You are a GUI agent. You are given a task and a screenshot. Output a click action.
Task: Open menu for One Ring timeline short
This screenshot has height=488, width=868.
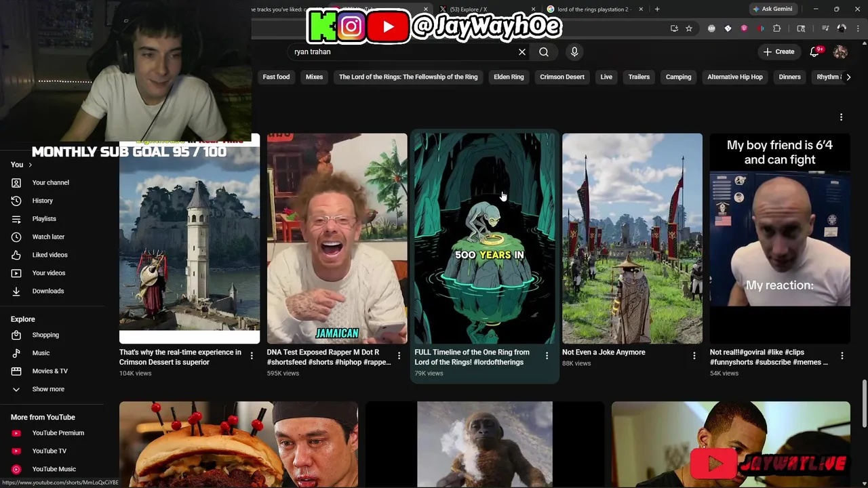click(547, 356)
